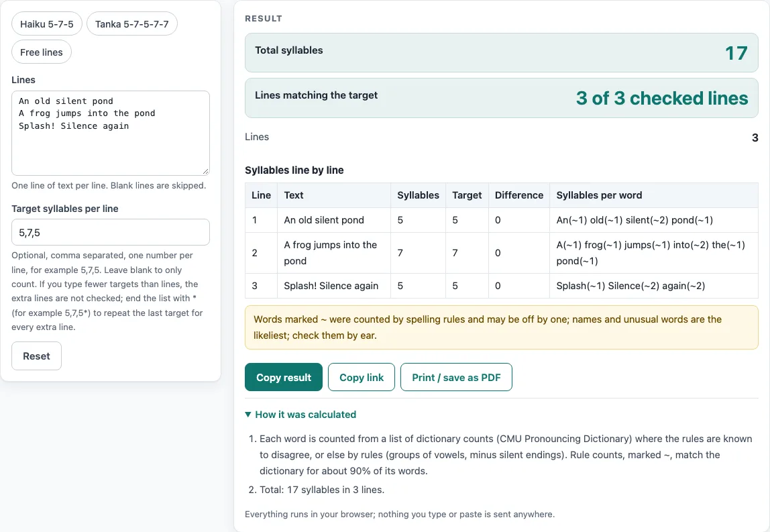Viewport: 770px width, 532px height.
Task: Click the 'One line of text per line' hint
Action: click(109, 186)
